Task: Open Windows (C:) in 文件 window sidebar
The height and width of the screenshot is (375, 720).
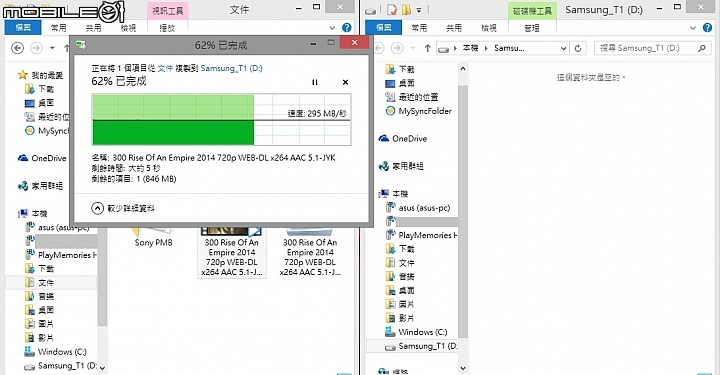Action: coord(56,352)
